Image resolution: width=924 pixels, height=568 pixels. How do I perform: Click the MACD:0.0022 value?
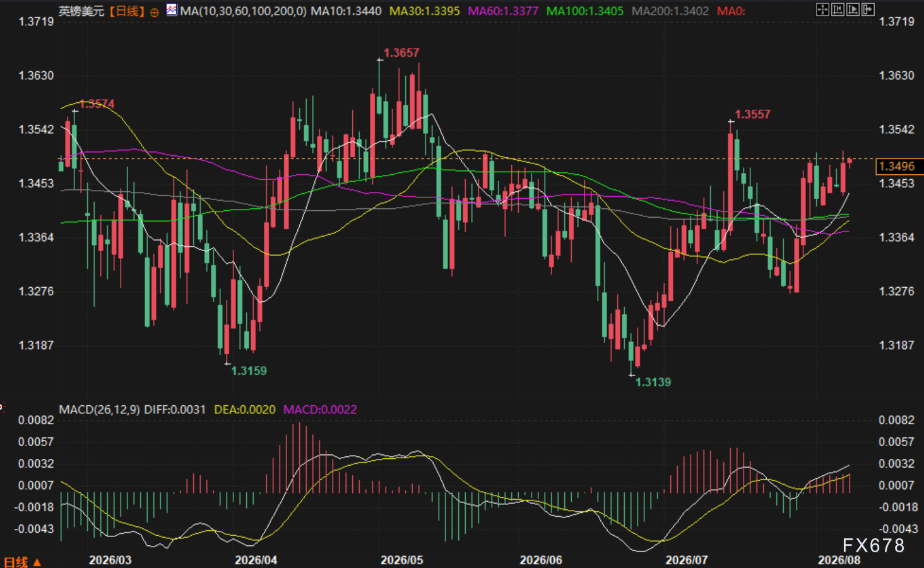point(320,410)
